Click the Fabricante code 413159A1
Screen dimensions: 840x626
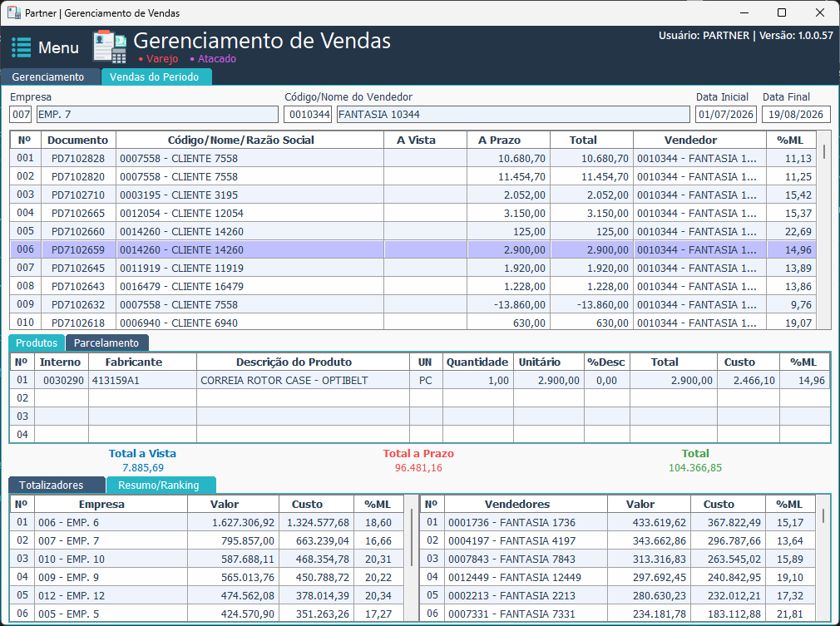coord(116,380)
